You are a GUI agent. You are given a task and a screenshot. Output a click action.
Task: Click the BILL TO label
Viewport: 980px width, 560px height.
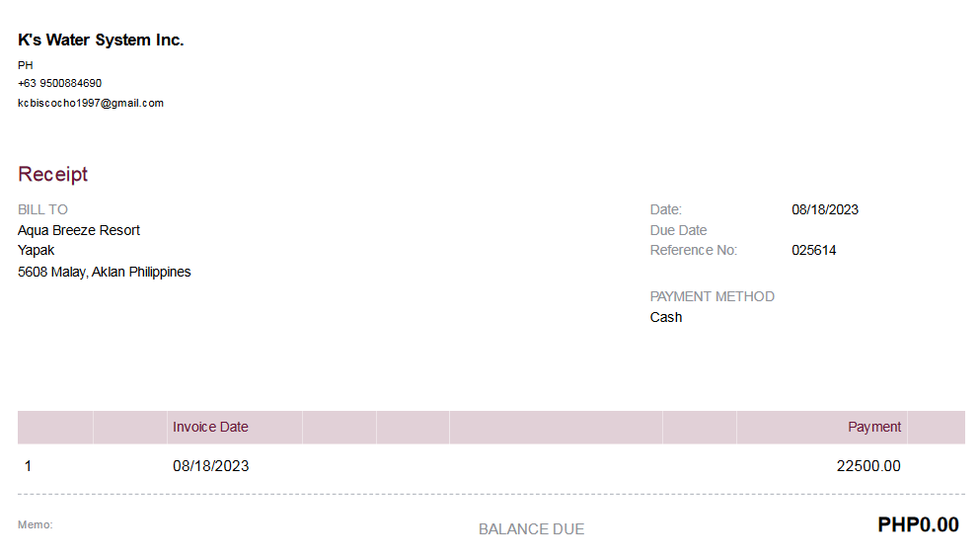point(42,209)
